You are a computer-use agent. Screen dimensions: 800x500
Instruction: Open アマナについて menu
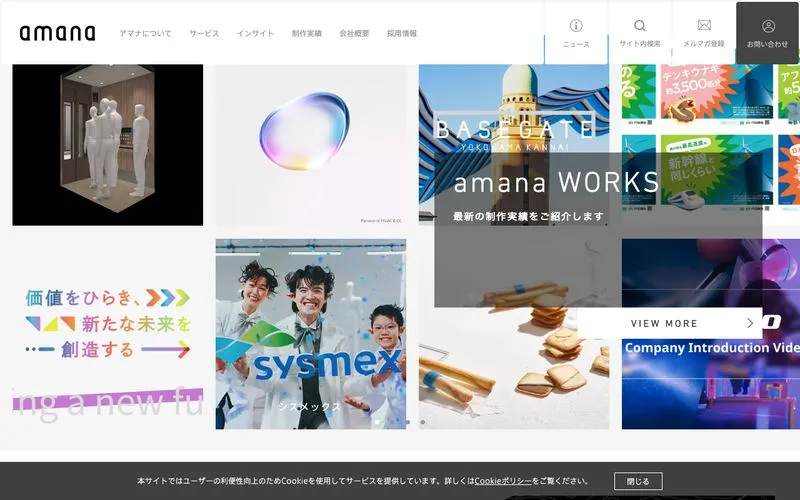pyautogui.click(x=145, y=34)
